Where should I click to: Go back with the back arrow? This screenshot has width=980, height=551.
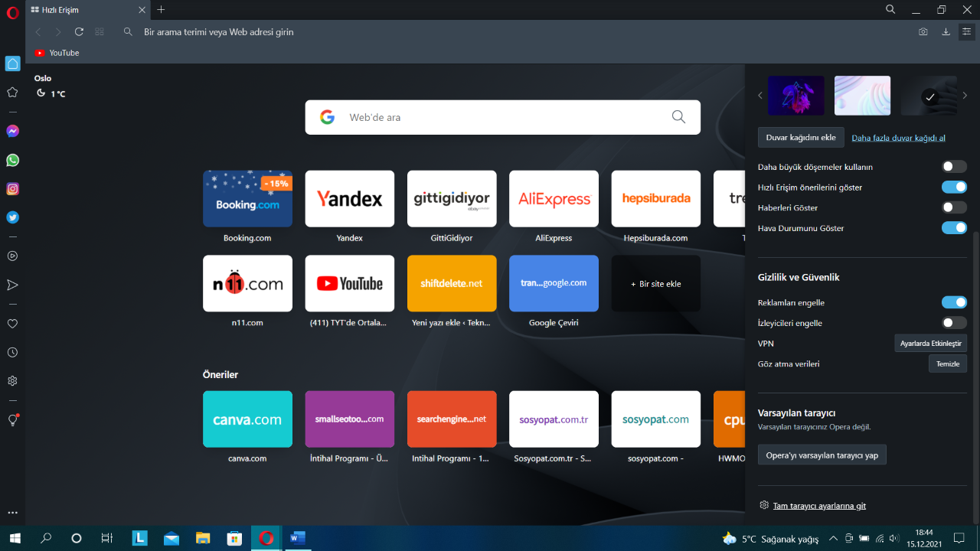coord(38,32)
